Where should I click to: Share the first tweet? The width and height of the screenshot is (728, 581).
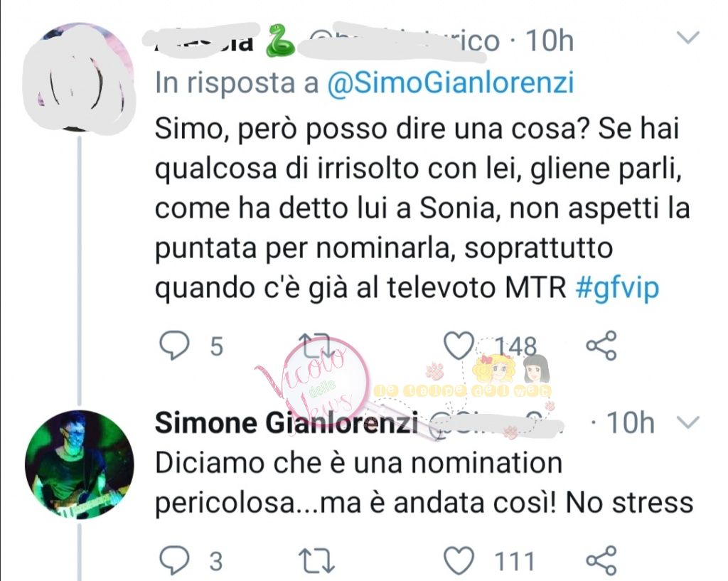pyautogui.click(x=601, y=346)
